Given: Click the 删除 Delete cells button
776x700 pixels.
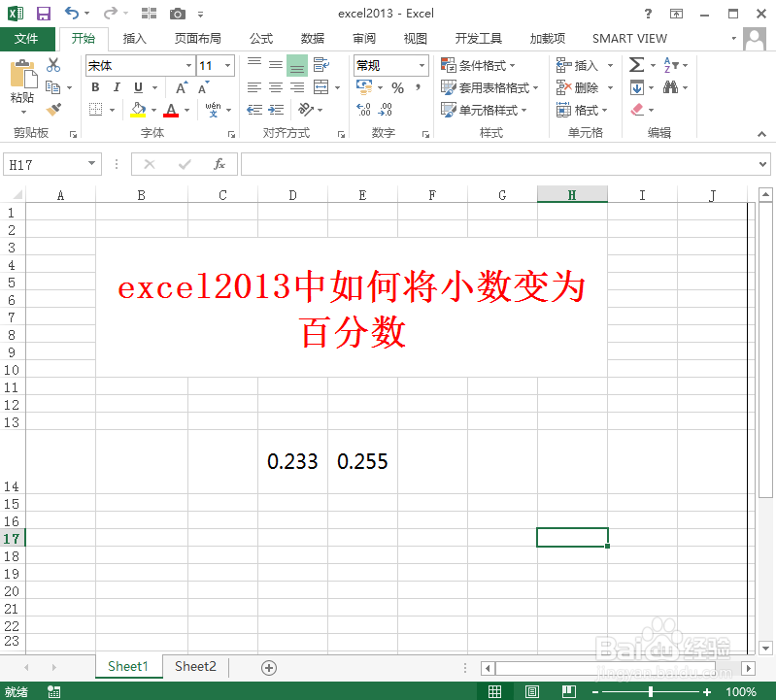Looking at the screenshot, I should (x=577, y=87).
